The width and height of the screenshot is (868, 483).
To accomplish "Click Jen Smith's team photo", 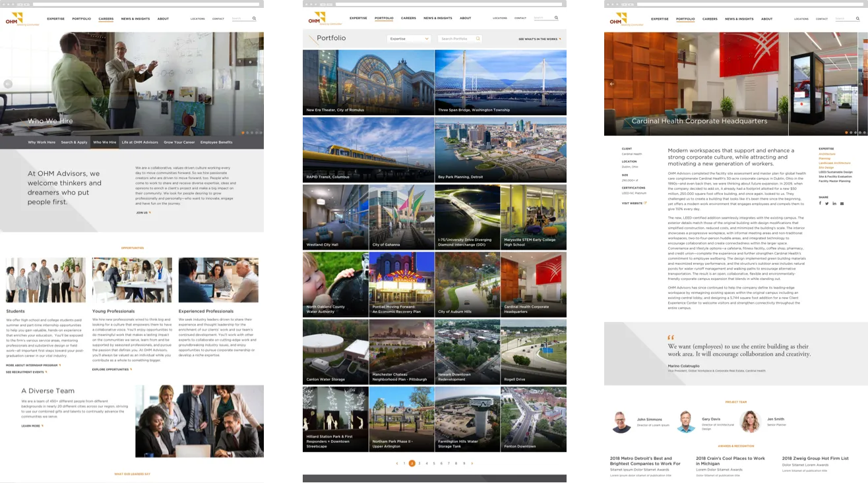I will (750, 422).
